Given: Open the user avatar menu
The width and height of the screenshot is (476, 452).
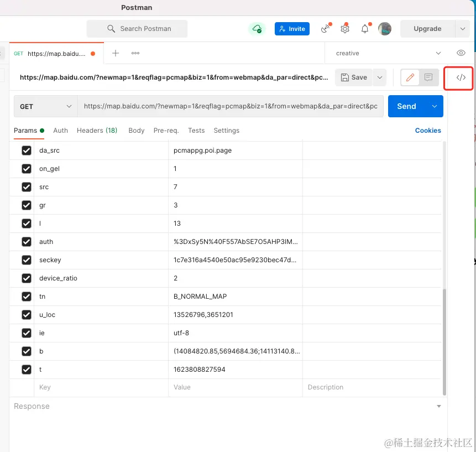Looking at the screenshot, I should click(x=385, y=29).
